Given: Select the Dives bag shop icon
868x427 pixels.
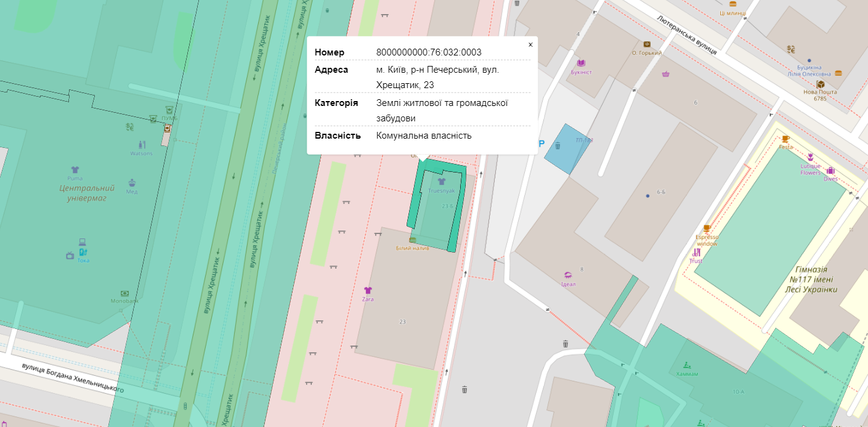Looking at the screenshot, I should (x=830, y=171).
